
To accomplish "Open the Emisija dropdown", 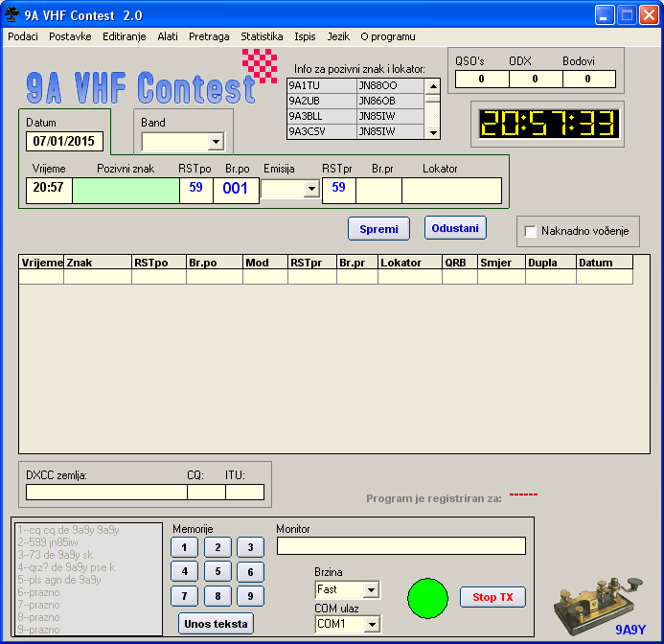I will [311, 189].
